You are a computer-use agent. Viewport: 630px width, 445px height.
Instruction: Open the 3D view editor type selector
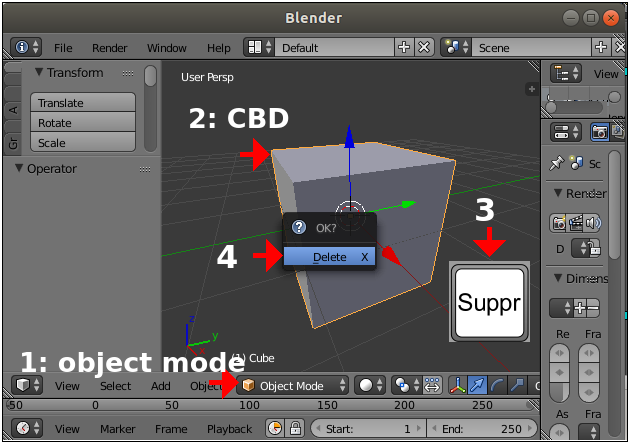(27, 385)
